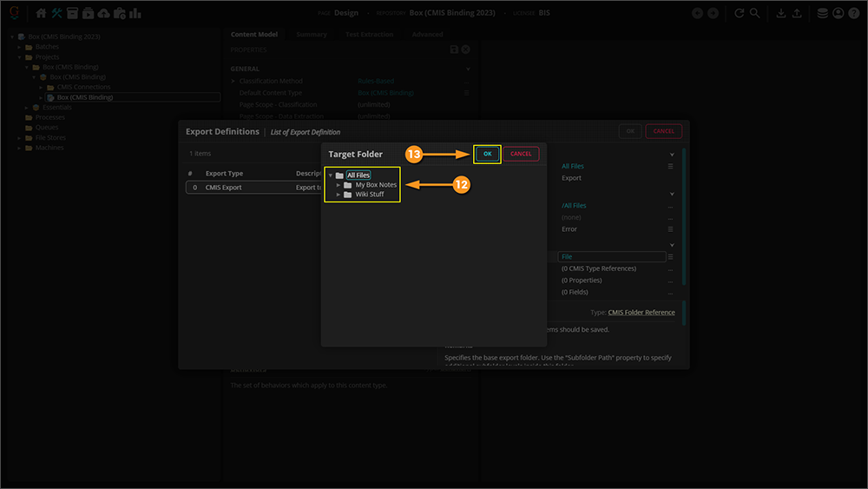868x489 pixels.
Task: Open the Home page icon
Action: [41, 13]
